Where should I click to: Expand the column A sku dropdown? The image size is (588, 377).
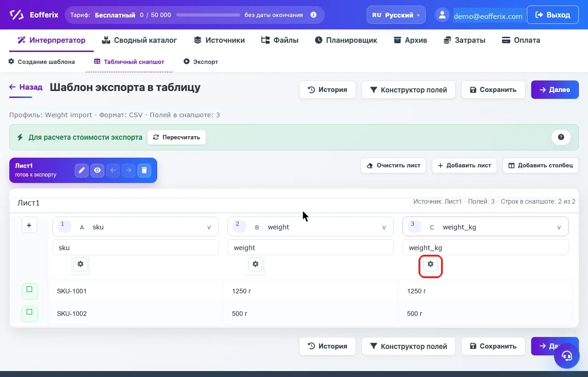pyautogui.click(x=135, y=227)
